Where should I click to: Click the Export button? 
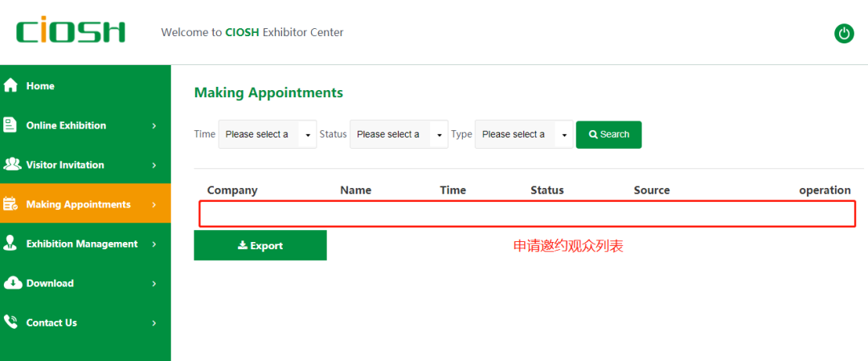click(x=260, y=245)
